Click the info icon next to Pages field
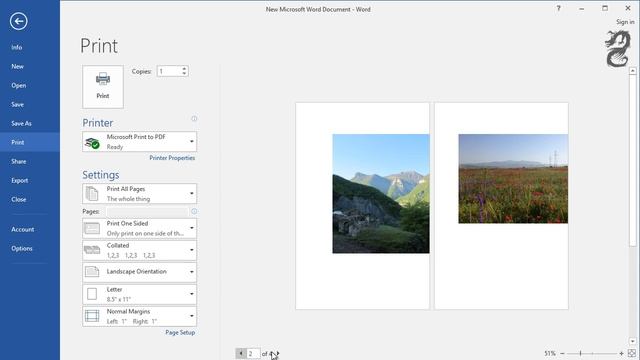 (x=194, y=211)
